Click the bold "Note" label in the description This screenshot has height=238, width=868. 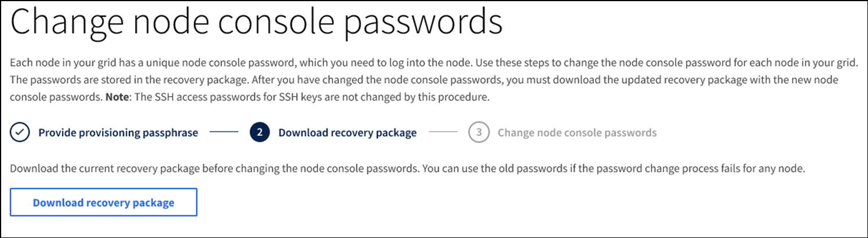coord(118,97)
